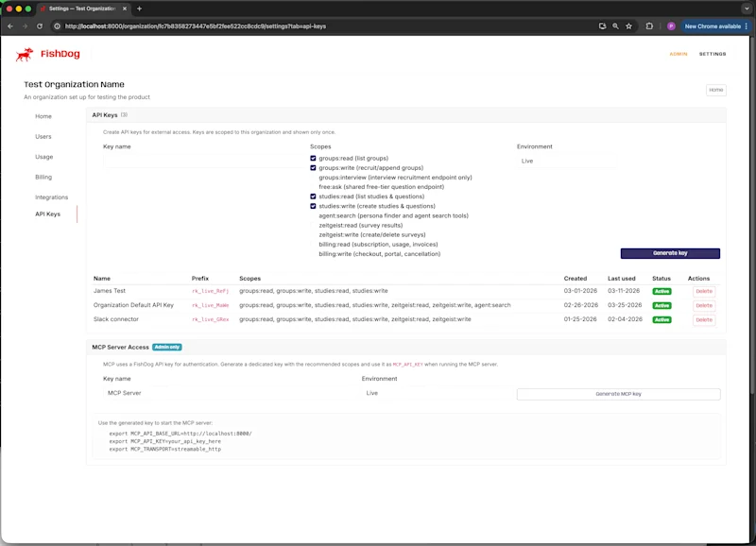
Task: Open the Chrome extensions puzzle icon
Action: [x=649, y=26]
